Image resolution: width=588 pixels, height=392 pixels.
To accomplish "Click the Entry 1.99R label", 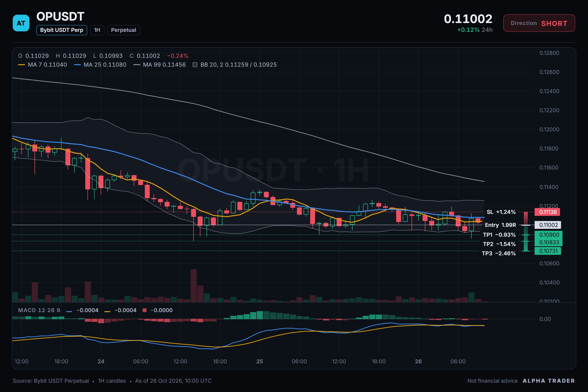I will point(500,225).
